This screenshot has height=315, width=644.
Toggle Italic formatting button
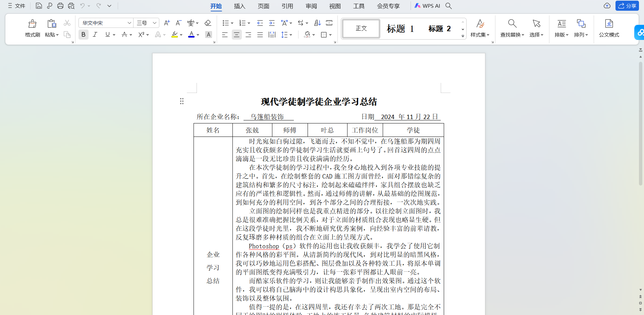tap(95, 35)
